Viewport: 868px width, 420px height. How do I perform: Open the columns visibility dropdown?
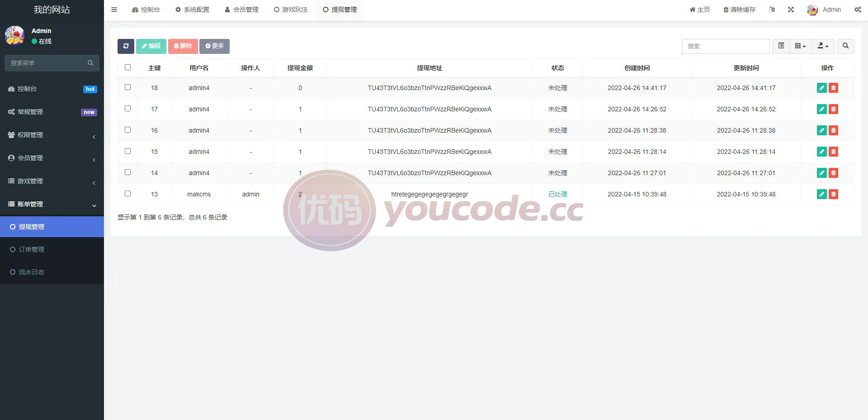(800, 46)
